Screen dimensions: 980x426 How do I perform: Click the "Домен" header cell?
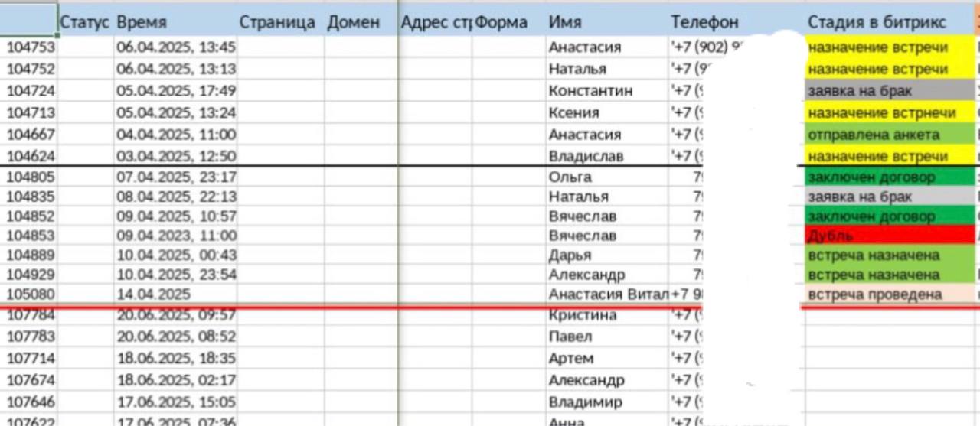(353, 22)
